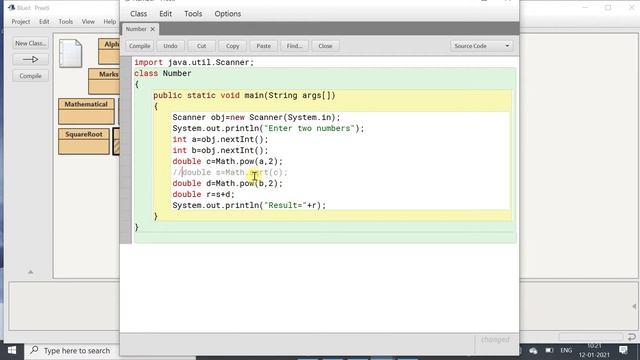Image resolution: width=640 pixels, height=360 pixels.
Task: Open the Edit menu in the editor
Action: point(165,13)
